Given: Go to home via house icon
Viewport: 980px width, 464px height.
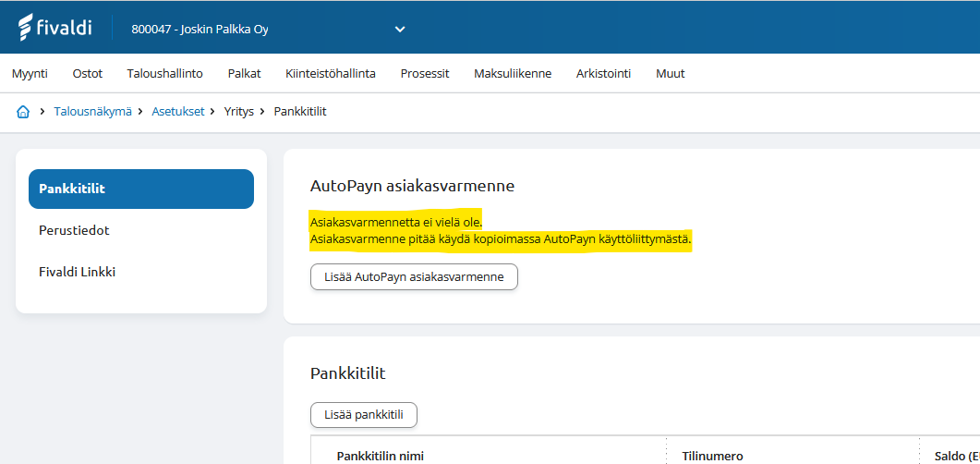Looking at the screenshot, I should [x=23, y=112].
